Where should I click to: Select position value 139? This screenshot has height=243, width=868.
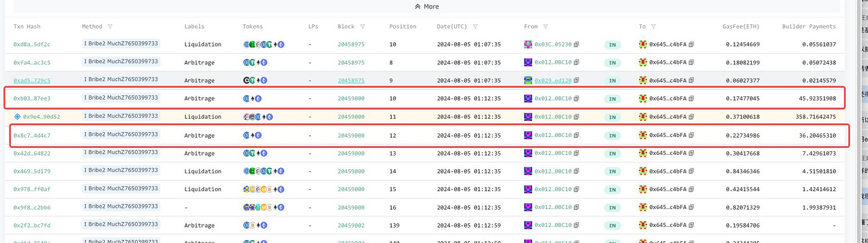[x=395, y=226]
